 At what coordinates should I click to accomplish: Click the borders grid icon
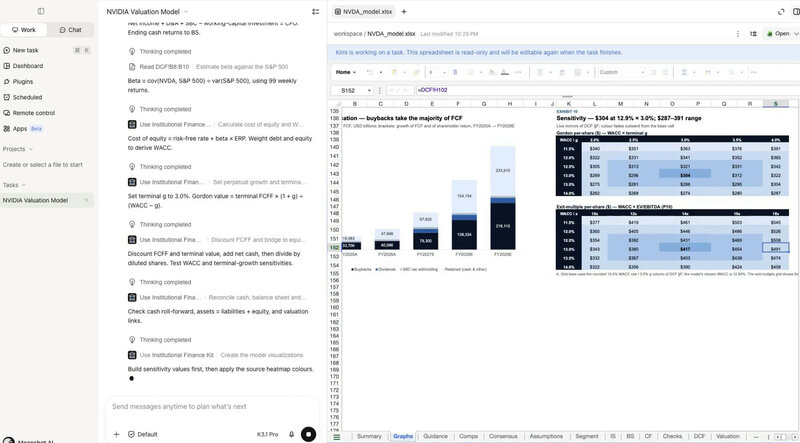[x=578, y=72]
